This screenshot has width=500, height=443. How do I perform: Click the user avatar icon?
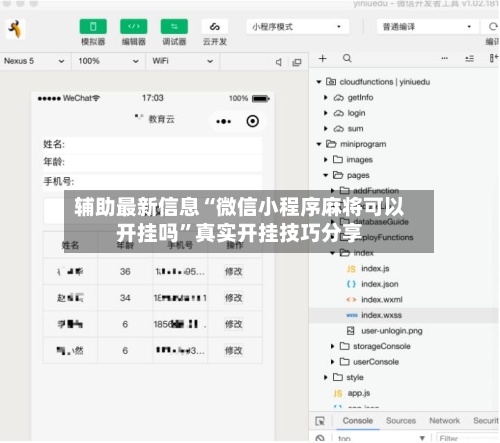(15, 29)
